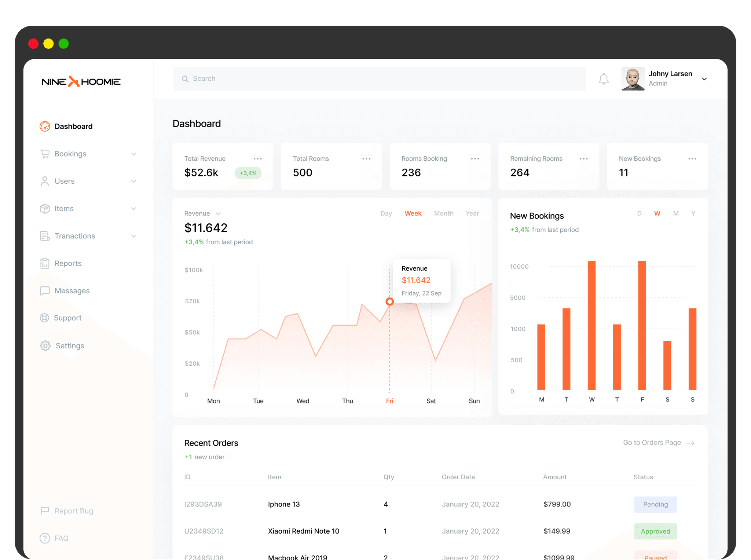Select Messages in the sidebar
751x560 pixels.
tap(72, 290)
